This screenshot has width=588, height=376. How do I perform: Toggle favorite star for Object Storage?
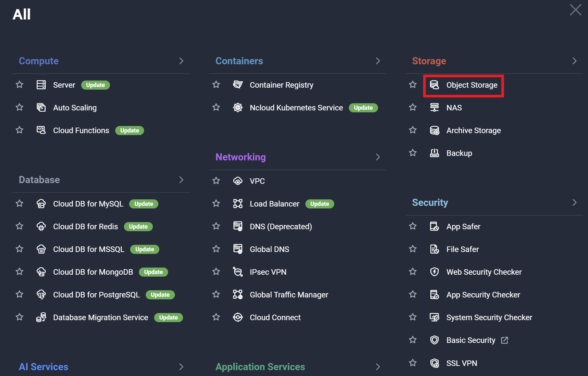point(413,85)
